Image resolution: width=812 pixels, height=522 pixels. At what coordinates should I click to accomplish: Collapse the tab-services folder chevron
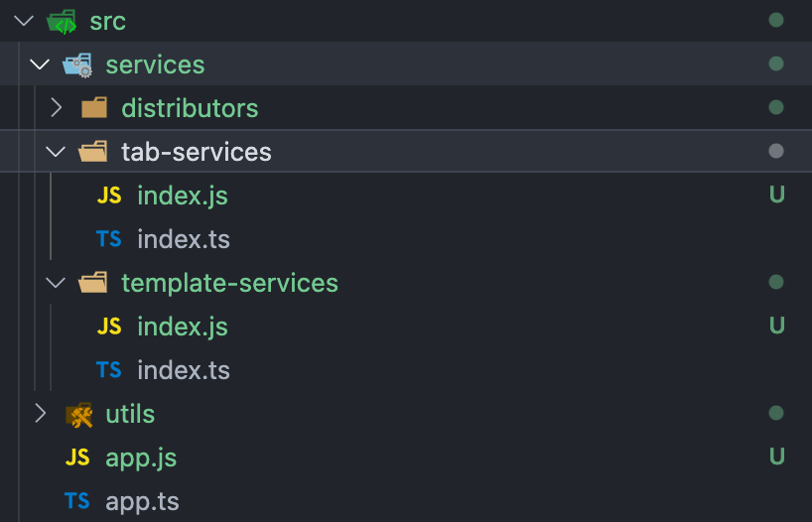(56, 152)
